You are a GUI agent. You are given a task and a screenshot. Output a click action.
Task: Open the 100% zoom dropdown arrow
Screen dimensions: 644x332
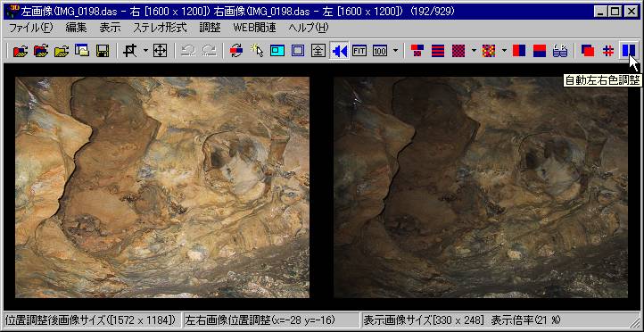pos(395,52)
